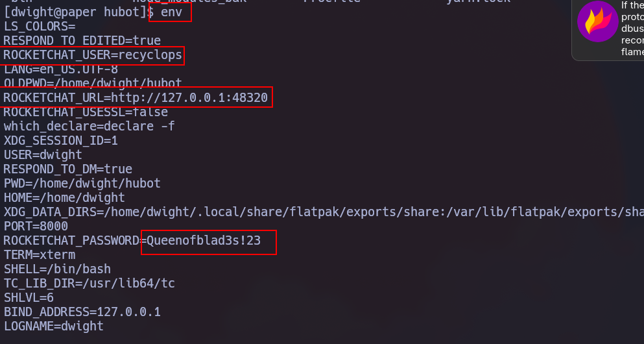Select the BIND_ADDRESS=127.0.0.1 line
This screenshot has height=344, width=644.
[x=82, y=312]
